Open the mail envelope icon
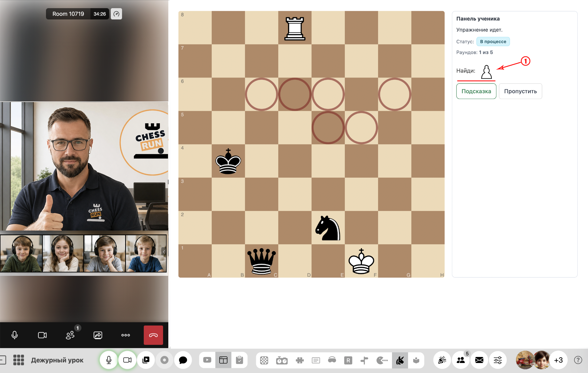 coord(479,360)
